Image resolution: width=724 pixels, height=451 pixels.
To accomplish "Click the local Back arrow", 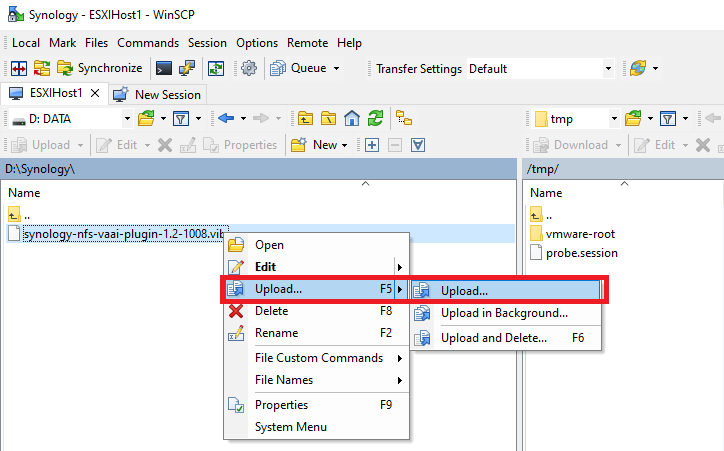I will (x=226, y=118).
